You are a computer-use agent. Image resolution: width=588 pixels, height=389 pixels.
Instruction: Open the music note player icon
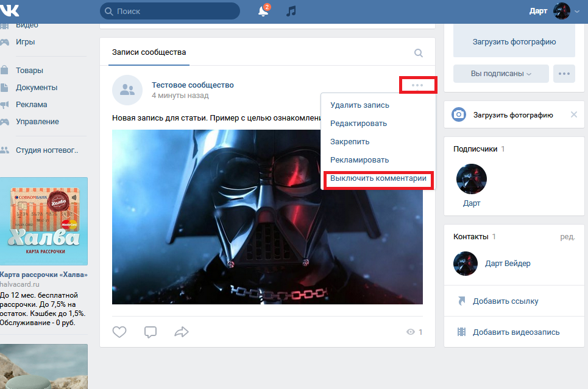point(291,11)
